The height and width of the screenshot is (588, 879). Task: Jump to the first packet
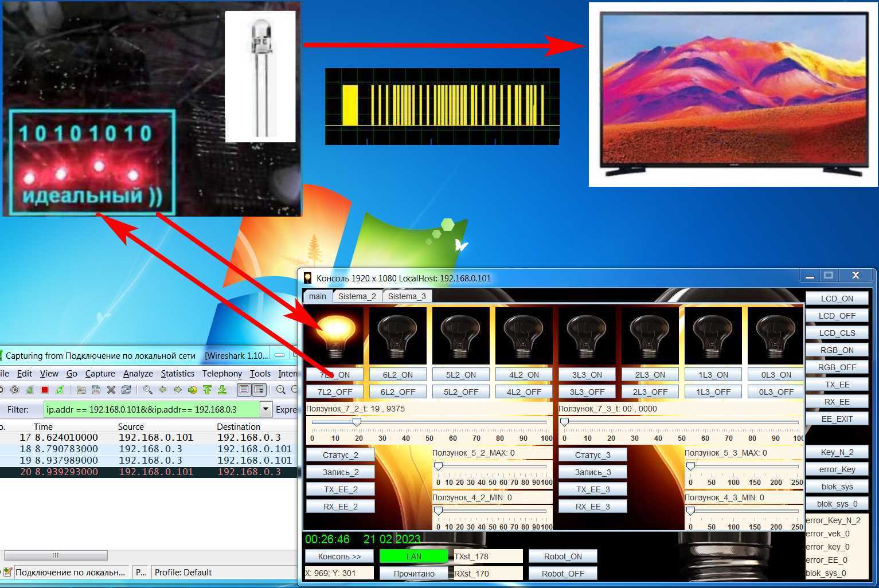pyautogui.click(x=207, y=390)
